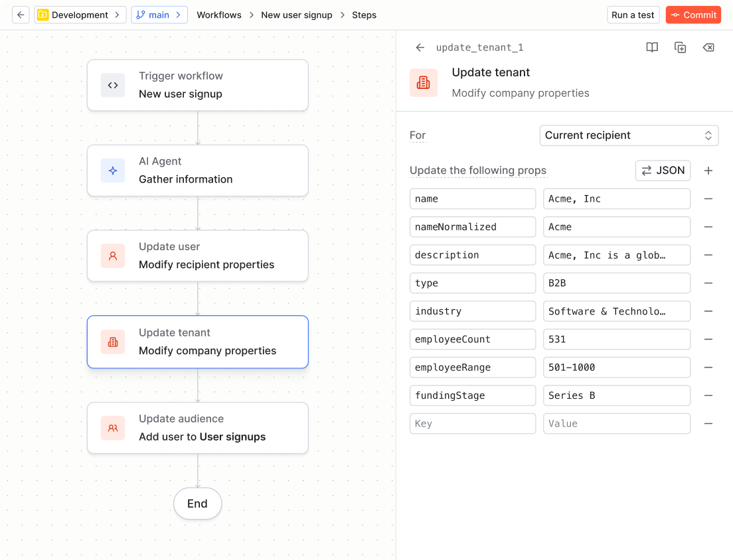733x560 pixels.
Task: Select the AI Agent step node
Action: coord(198,171)
